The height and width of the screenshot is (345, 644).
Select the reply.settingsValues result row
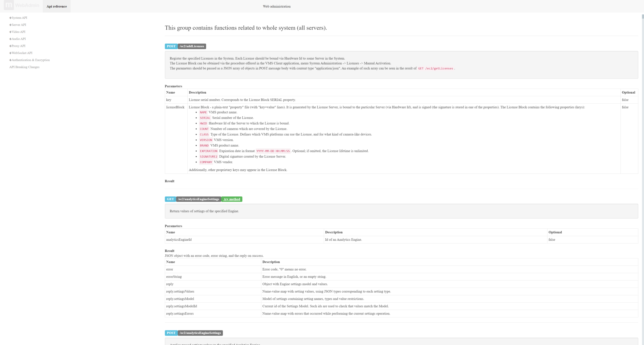pos(401,292)
